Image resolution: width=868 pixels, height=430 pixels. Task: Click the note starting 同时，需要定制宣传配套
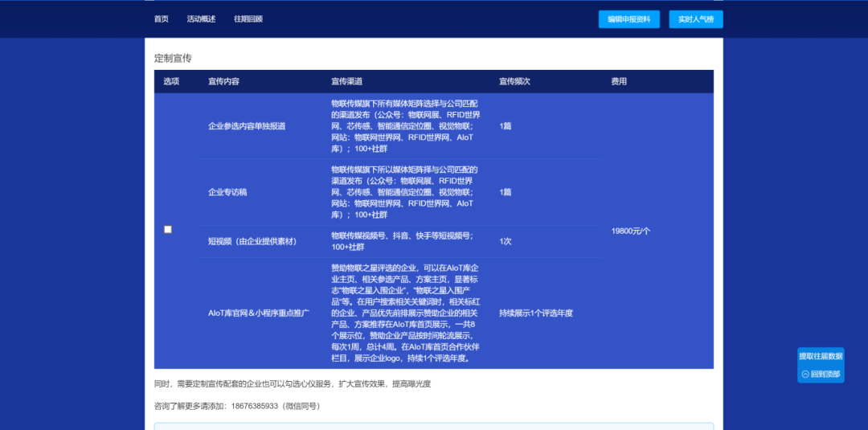[293, 384]
